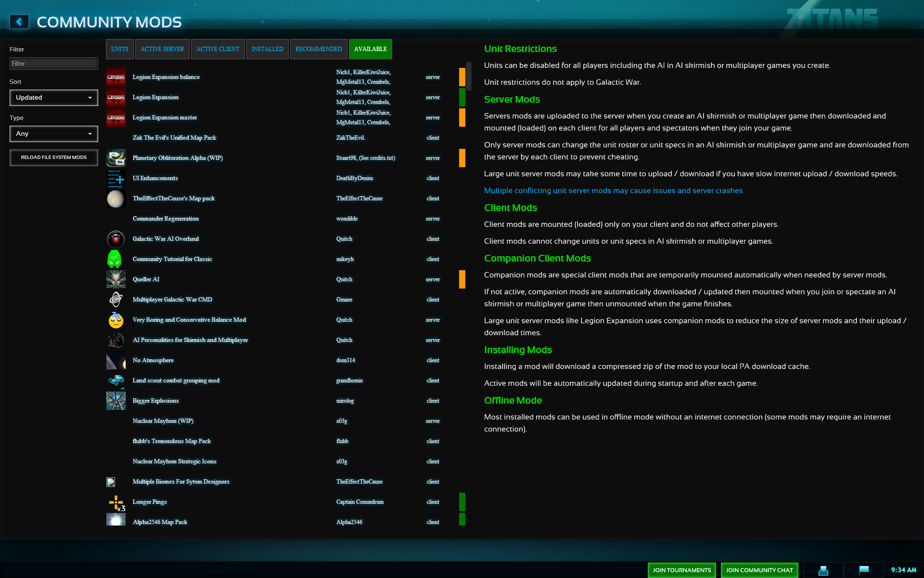Click Join Community Chat button
The width and height of the screenshot is (924, 578).
(x=759, y=570)
